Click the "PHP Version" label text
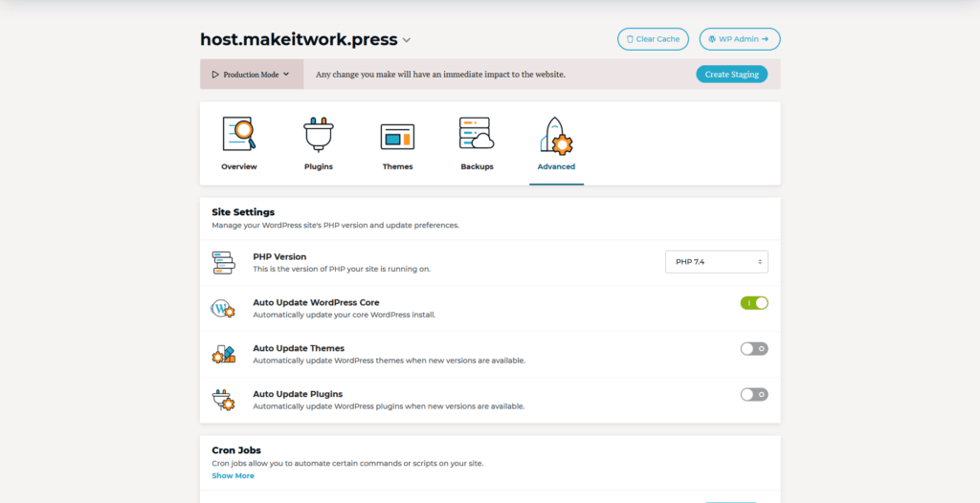This screenshot has height=503, width=980. [279, 257]
